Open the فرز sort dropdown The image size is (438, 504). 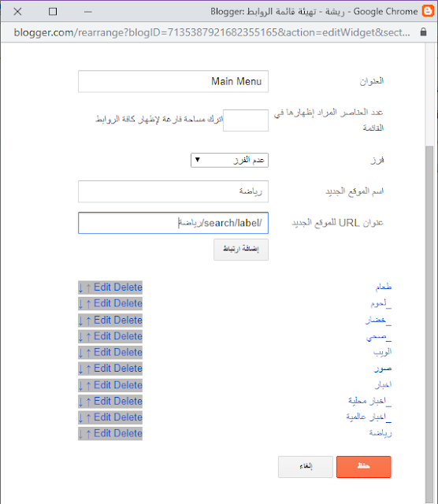coord(229,160)
